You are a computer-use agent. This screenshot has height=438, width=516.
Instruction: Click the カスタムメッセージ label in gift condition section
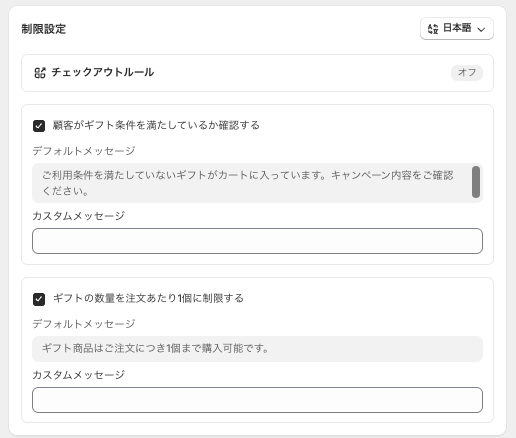click(79, 216)
